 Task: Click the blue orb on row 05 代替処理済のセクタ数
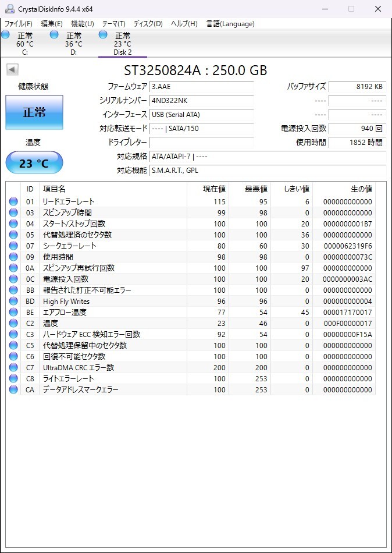point(13,235)
